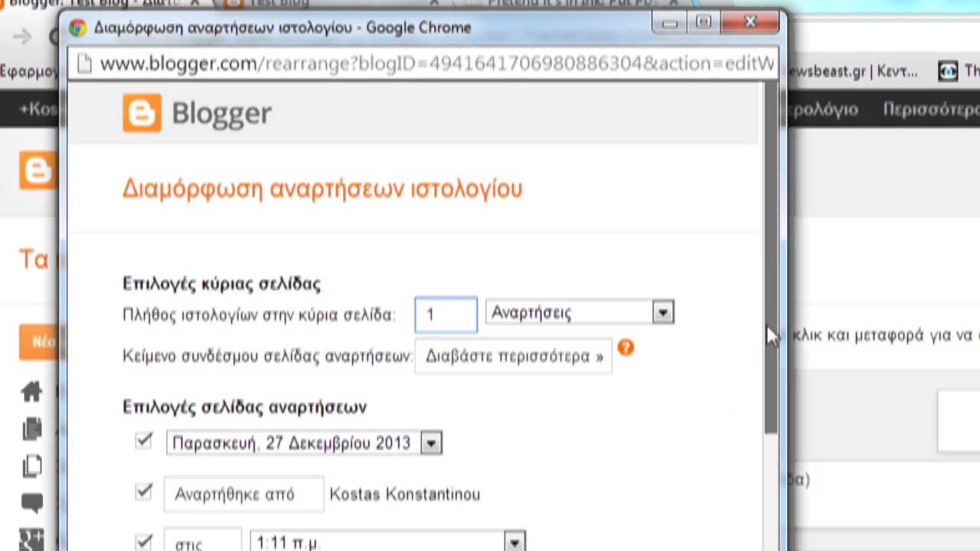
Task: Click the 'στις' text field
Action: coord(203,541)
